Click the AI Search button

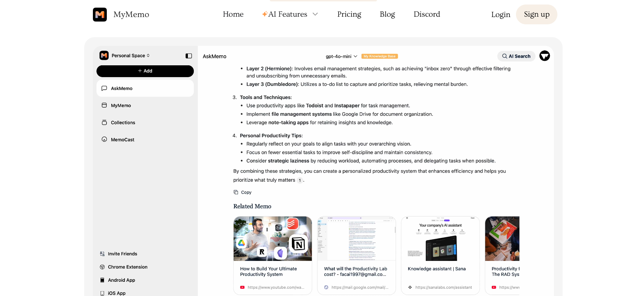pyautogui.click(x=516, y=56)
